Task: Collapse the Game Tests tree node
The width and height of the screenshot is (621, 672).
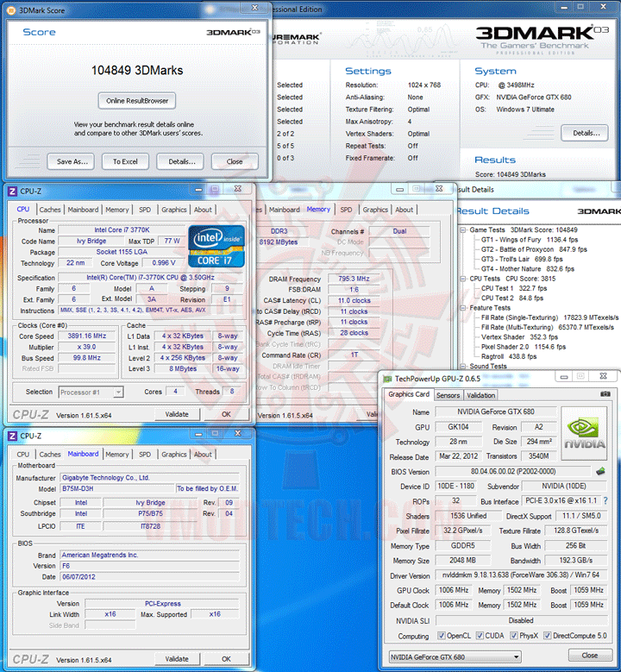Action: (x=463, y=230)
